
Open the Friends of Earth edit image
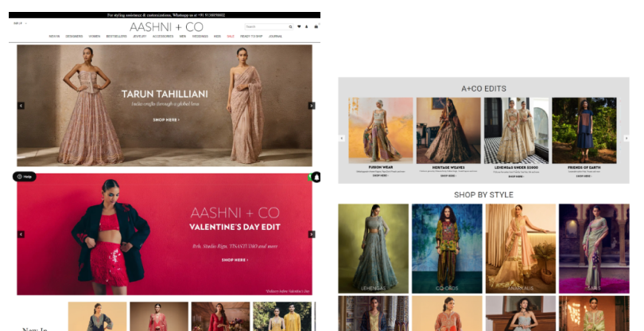tap(584, 130)
